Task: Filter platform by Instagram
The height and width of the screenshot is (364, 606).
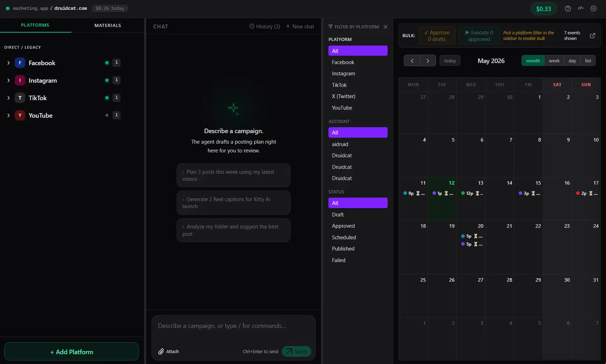Action: coord(358,74)
